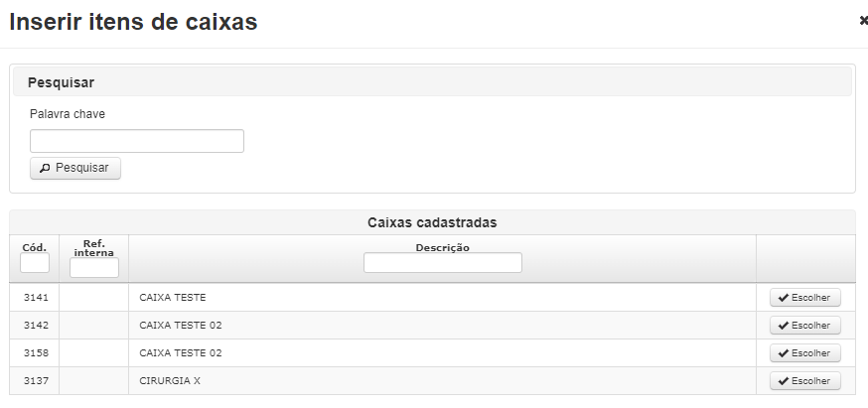Click checkmark icon in row 3137
The height and width of the screenshot is (408, 868).
(784, 381)
